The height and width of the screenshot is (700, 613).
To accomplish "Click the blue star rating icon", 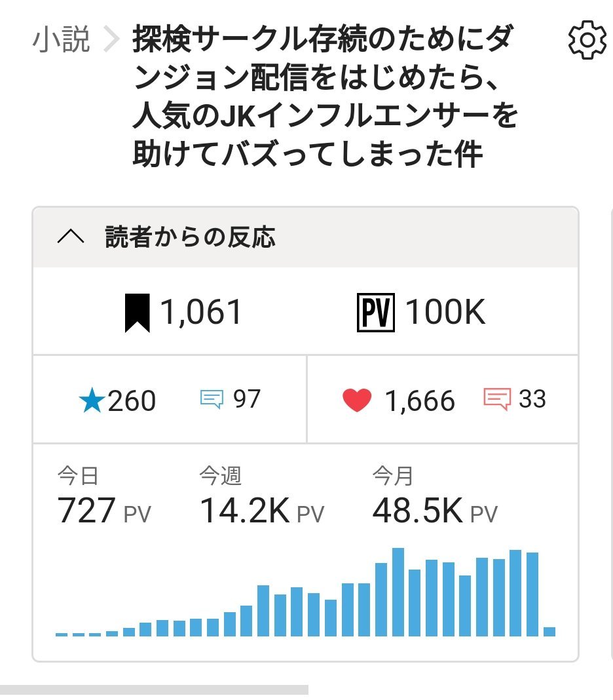I will (92, 401).
